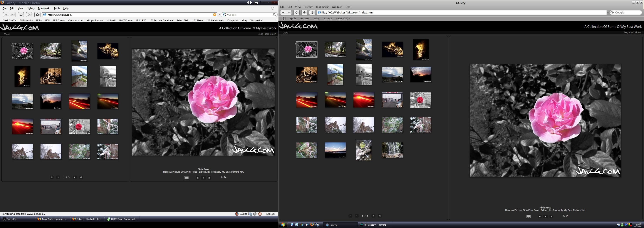Click the magnifier in Firefox's search box
Viewport: 644px width, 228px height.
(274, 15)
